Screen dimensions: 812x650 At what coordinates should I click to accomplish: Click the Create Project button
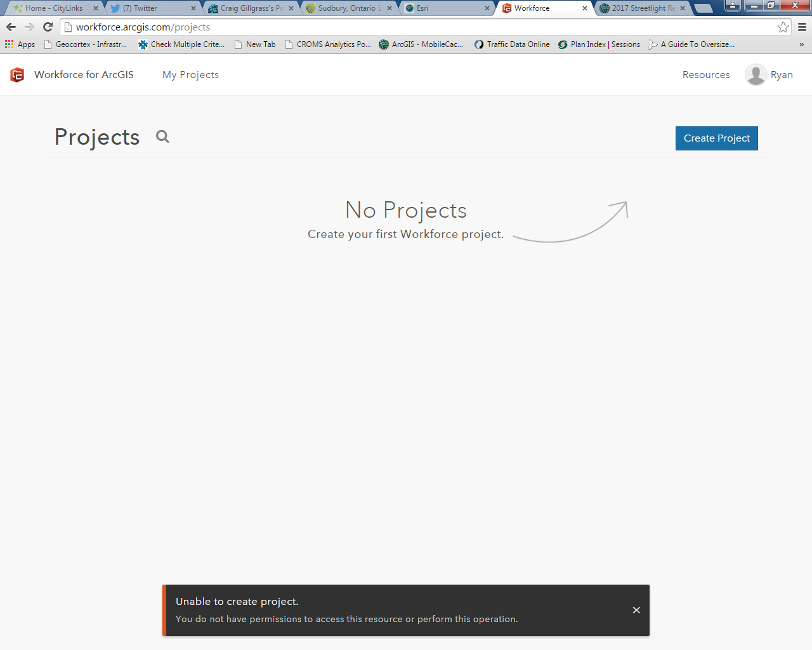tap(717, 138)
